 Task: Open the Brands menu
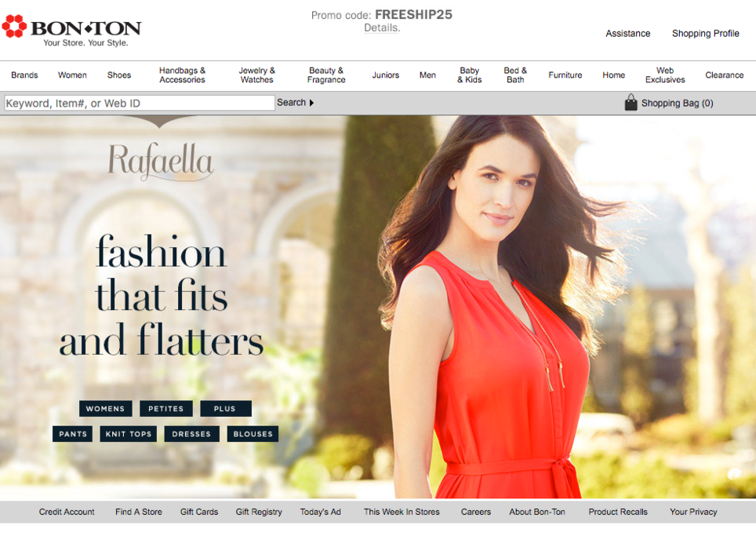pyautogui.click(x=24, y=75)
